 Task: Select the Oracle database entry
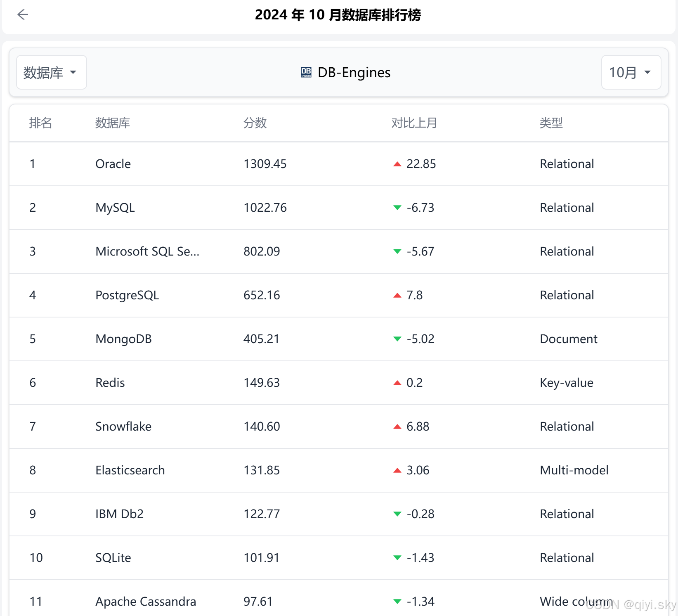pos(113,164)
